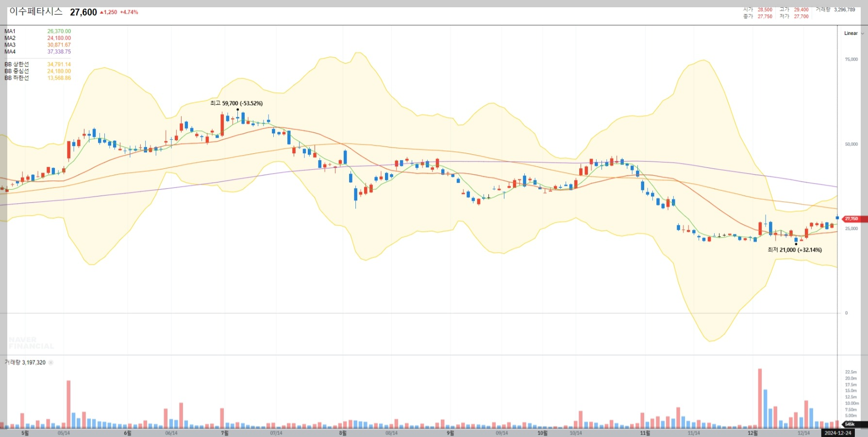Remove the 거래량 volume indicator with the x icon

(51, 362)
